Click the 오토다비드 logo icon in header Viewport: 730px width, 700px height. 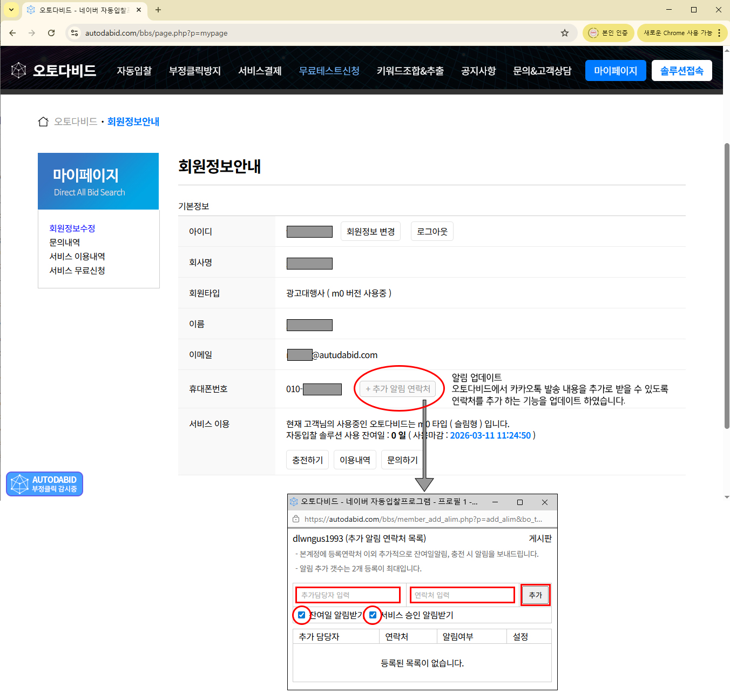19,70
